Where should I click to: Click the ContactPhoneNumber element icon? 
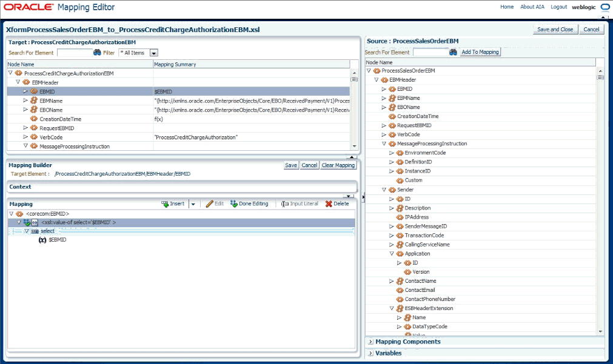click(400, 299)
